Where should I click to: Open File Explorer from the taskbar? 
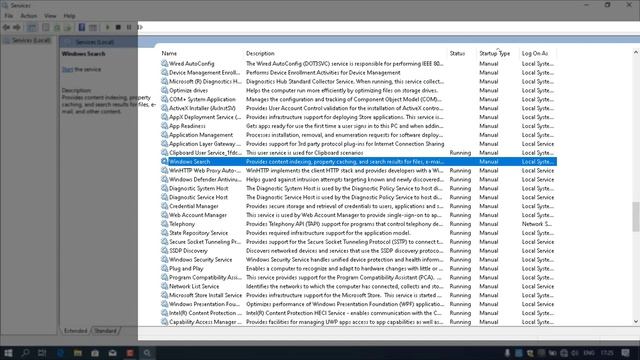tap(78, 353)
